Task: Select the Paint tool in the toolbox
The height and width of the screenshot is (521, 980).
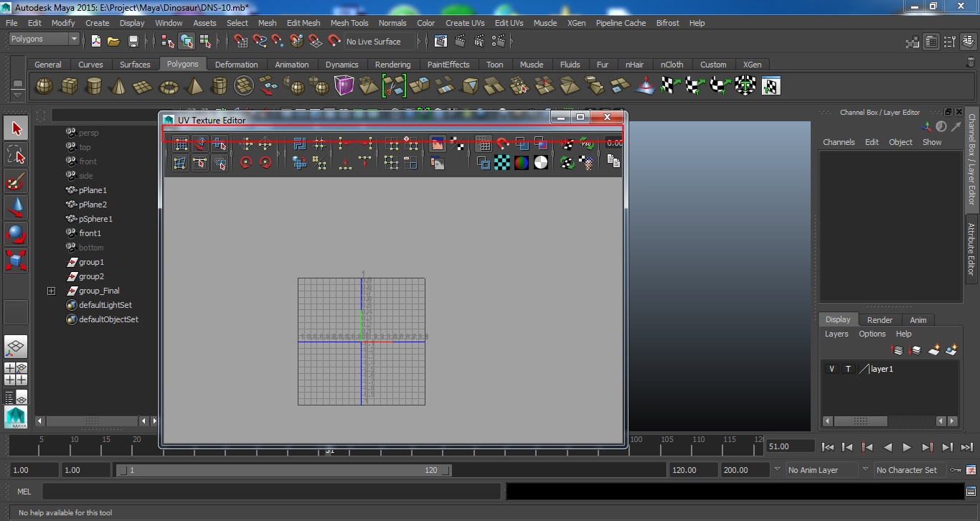Action: point(16,181)
